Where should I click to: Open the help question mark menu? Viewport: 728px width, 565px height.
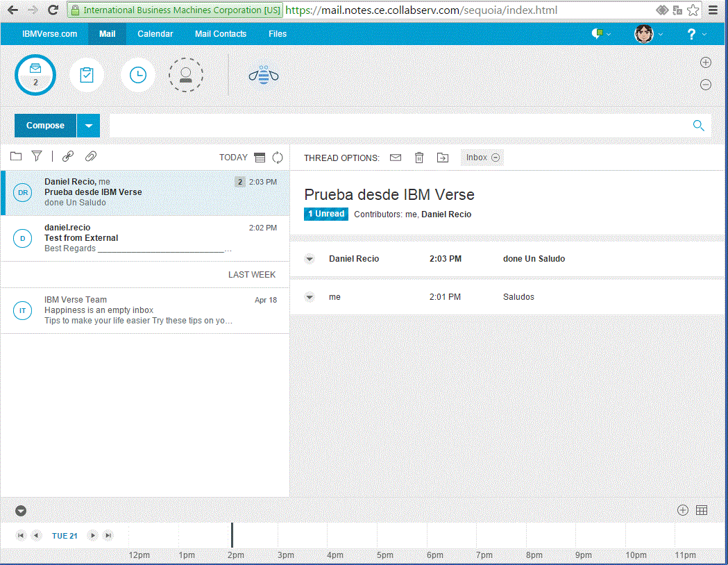click(691, 34)
